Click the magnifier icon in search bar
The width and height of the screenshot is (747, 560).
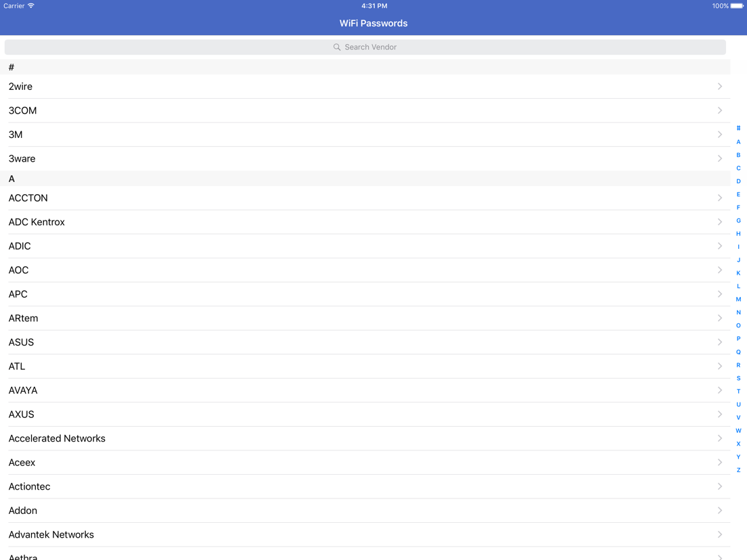point(337,47)
